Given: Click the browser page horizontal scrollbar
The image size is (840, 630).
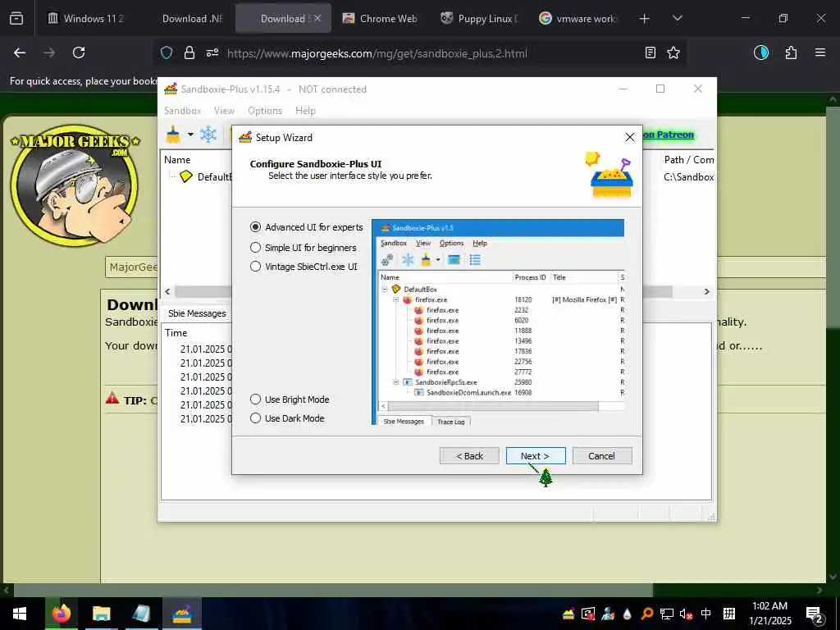Looking at the screenshot, I should click(333, 591).
